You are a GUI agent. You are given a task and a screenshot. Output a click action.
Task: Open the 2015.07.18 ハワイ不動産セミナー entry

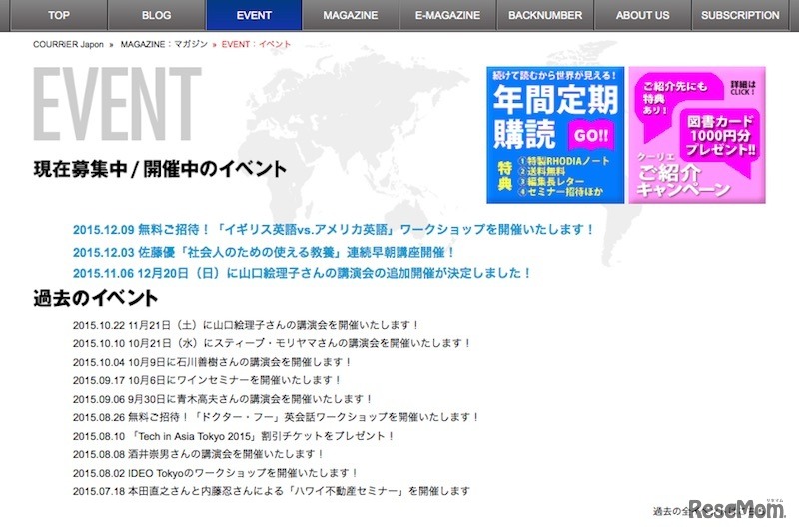[x=272, y=491]
